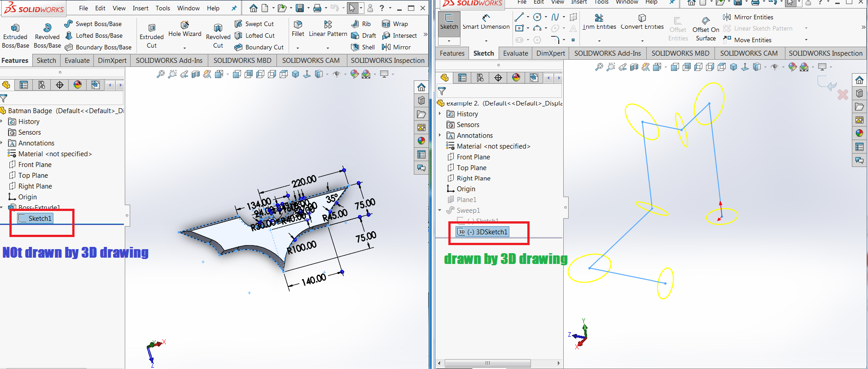Open Hole Wizard in left window
Viewport: 868px width, 369px height.
185,29
